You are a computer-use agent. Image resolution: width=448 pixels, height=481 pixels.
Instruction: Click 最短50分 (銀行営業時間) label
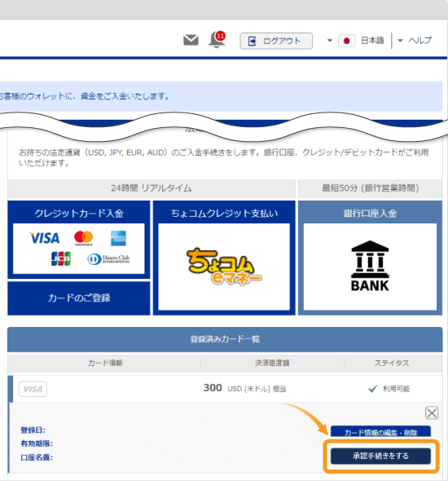point(370,188)
